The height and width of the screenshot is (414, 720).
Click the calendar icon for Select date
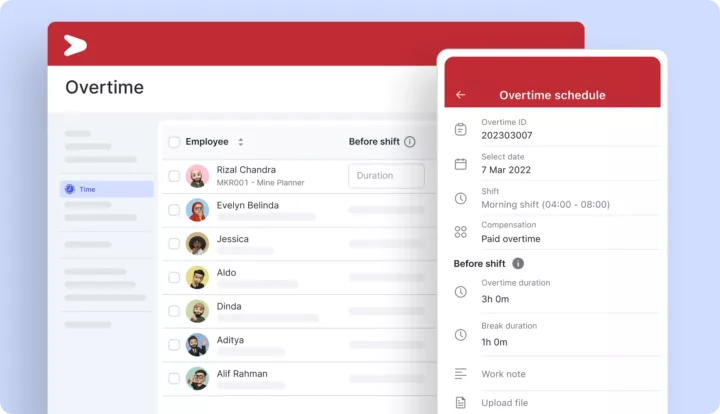pyautogui.click(x=460, y=164)
